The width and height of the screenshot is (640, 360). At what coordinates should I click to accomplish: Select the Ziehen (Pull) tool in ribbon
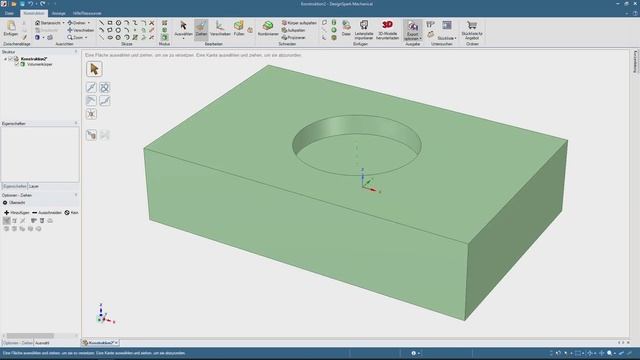coord(201,29)
